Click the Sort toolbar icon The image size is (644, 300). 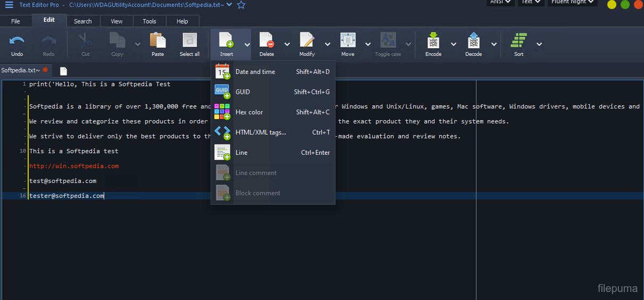pyautogui.click(x=518, y=41)
